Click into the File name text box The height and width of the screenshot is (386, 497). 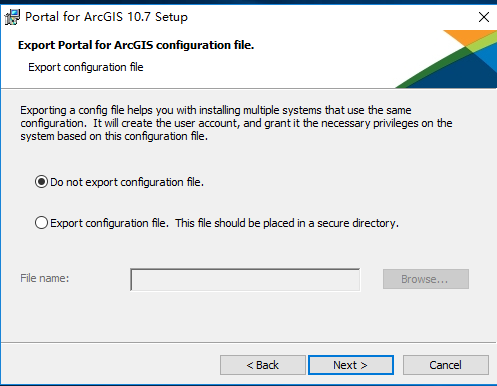245,280
